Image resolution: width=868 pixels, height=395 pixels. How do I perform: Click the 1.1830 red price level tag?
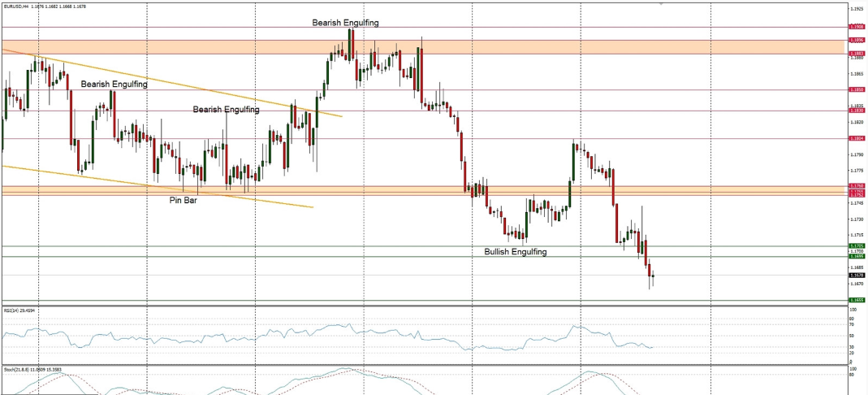tap(856, 111)
